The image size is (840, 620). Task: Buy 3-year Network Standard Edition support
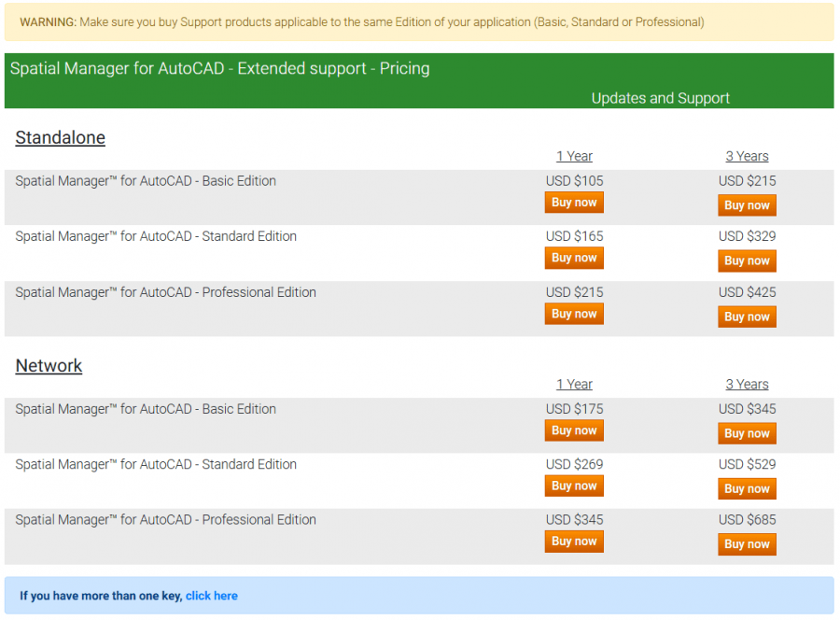(x=747, y=488)
